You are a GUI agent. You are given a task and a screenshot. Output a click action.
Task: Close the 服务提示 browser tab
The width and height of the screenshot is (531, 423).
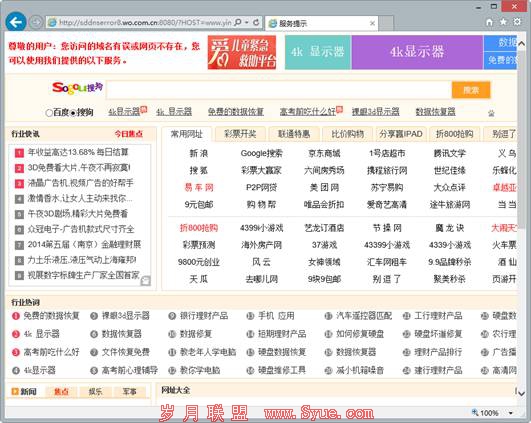[372, 23]
